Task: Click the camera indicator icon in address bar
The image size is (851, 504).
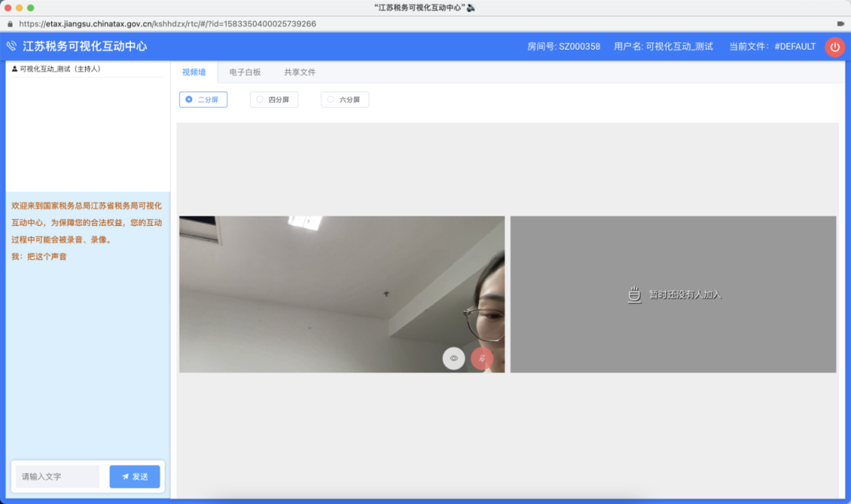Action: [841, 24]
